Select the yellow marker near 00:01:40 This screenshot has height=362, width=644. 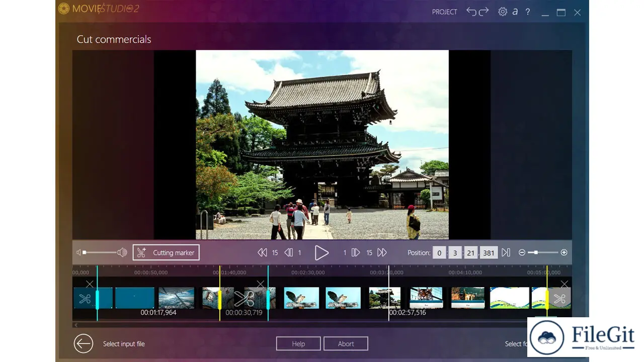[219, 299]
